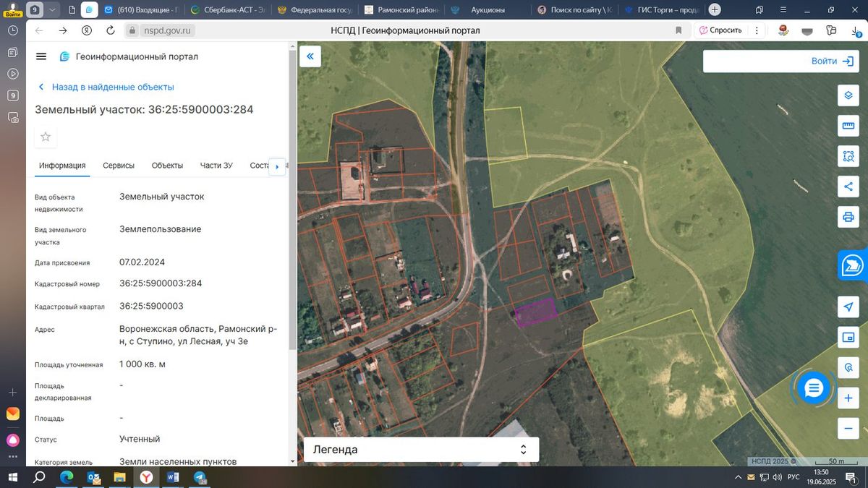
Task: Collapse the side panel with double chevron
Action: 310,56
